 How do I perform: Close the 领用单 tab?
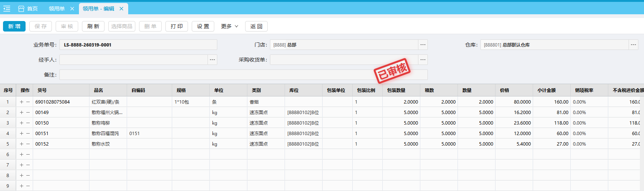pos(72,9)
